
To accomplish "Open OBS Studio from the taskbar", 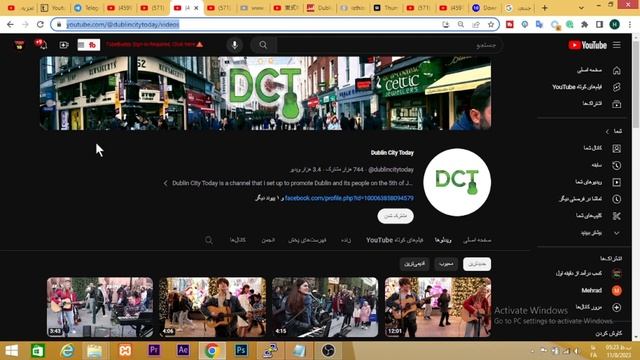I will coord(328,351).
